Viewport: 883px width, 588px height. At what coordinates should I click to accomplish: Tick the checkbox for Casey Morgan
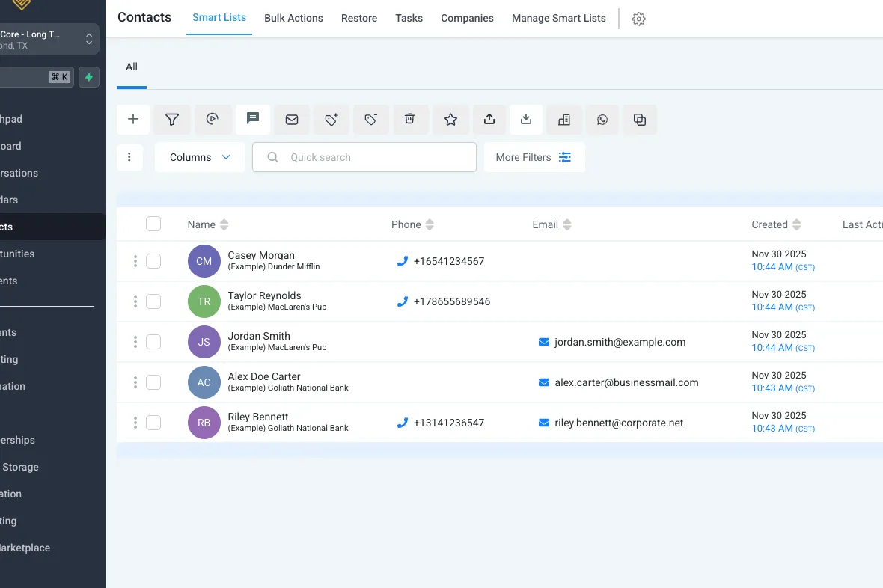coord(153,261)
